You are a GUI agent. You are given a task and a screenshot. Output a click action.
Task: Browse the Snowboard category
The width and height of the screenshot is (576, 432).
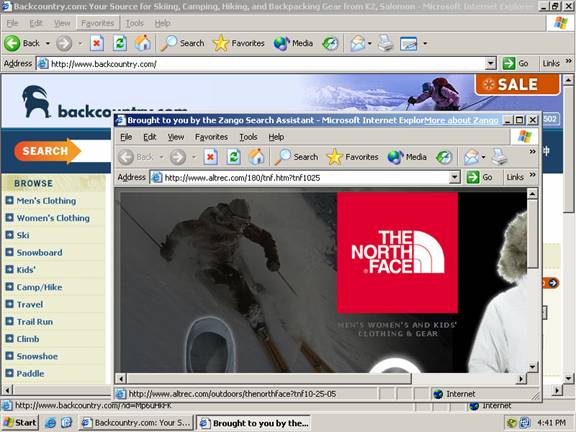pyautogui.click(x=39, y=252)
